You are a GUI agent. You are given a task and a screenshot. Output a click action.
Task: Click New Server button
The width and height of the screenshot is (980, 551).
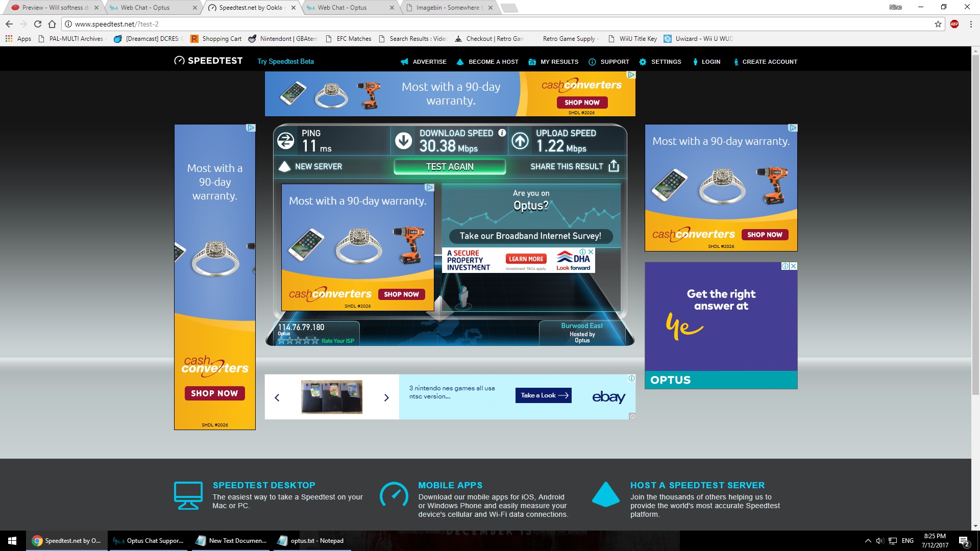[x=310, y=166]
